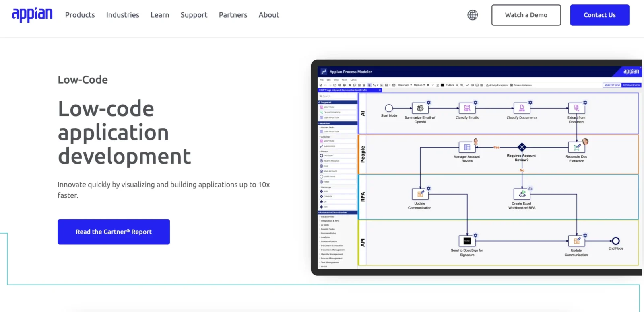Select the CCM Triage Inbound Communication tab
This screenshot has width=644, height=312.
point(349,90)
